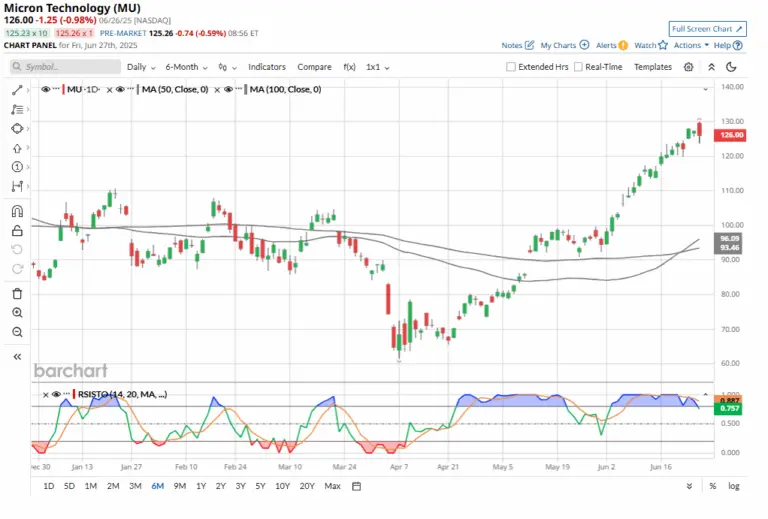Viewport: 768px width, 519px height.
Task: Expand the trend line tool submenu arrow
Action: tap(28, 90)
